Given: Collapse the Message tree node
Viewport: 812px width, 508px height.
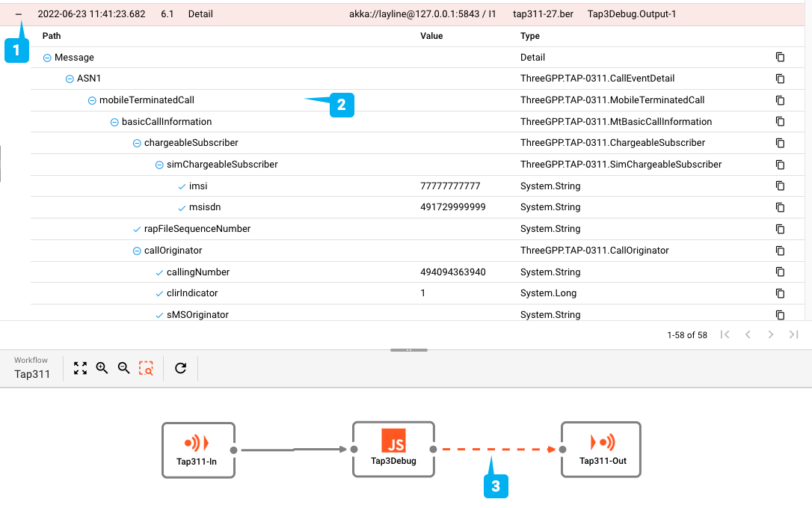Looking at the screenshot, I should coord(47,58).
